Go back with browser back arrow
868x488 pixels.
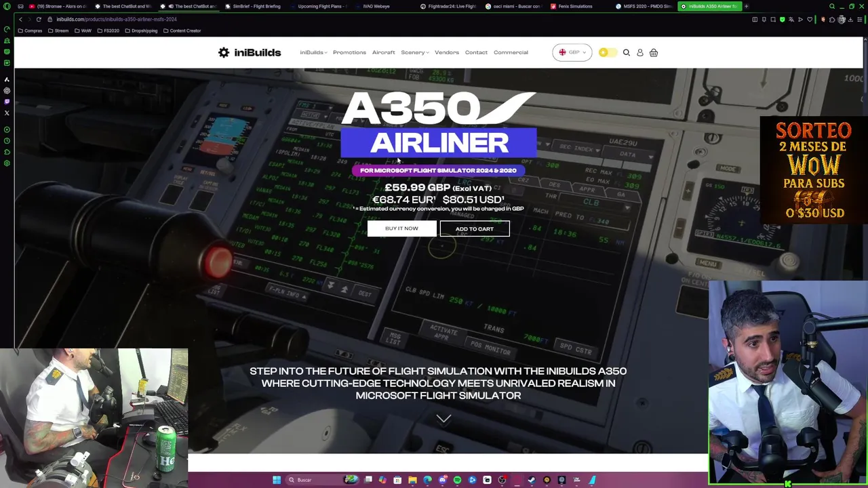pos(20,19)
